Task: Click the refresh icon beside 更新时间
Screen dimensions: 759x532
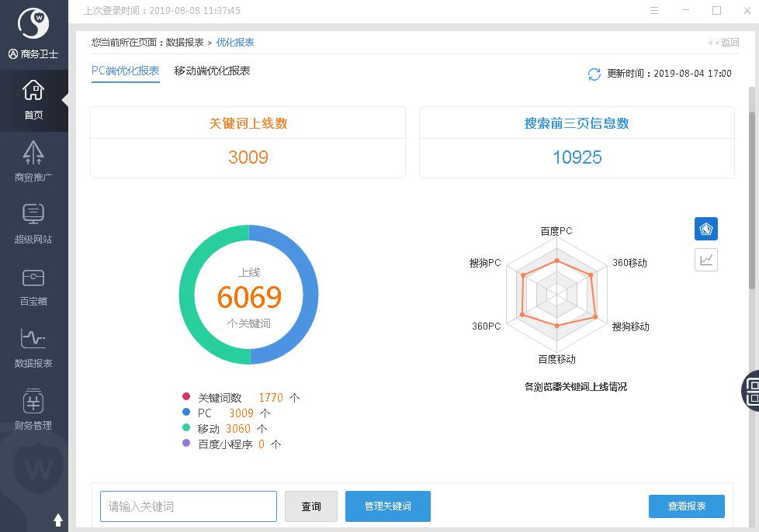Action: pos(594,74)
